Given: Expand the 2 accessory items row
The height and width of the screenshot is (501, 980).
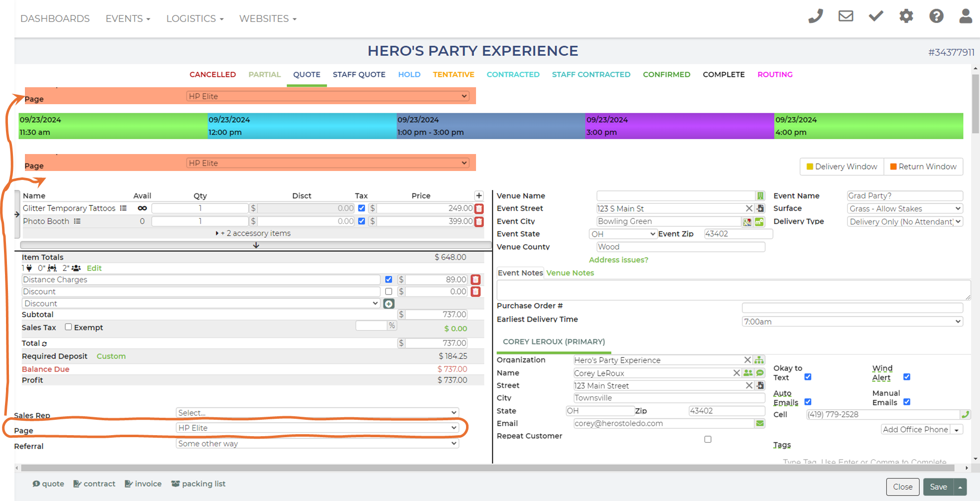Looking at the screenshot, I should tap(253, 233).
